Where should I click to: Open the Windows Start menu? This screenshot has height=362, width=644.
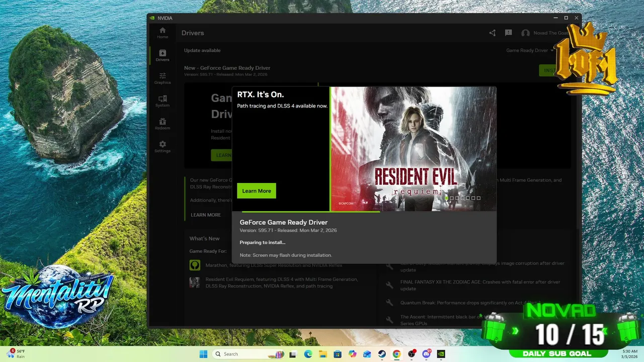click(203, 354)
